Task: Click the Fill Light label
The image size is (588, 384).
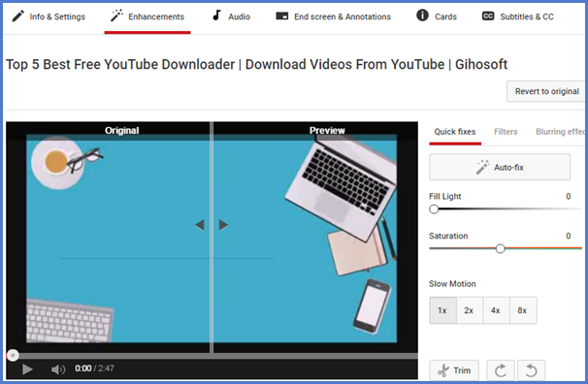Action: [x=444, y=196]
